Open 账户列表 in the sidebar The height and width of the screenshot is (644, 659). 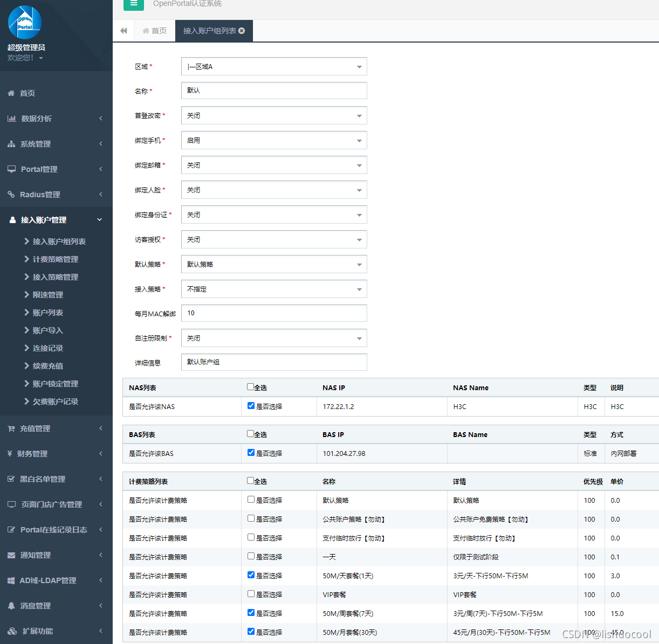48,313
